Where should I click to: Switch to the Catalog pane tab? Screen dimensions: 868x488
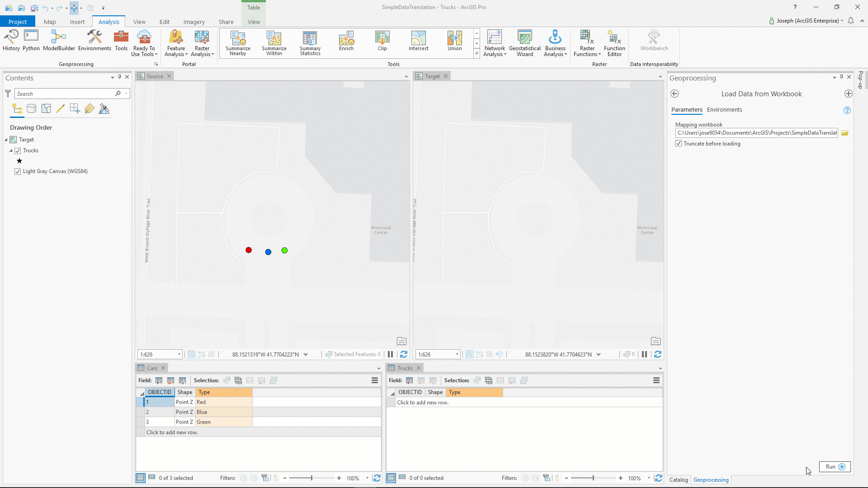(679, 480)
